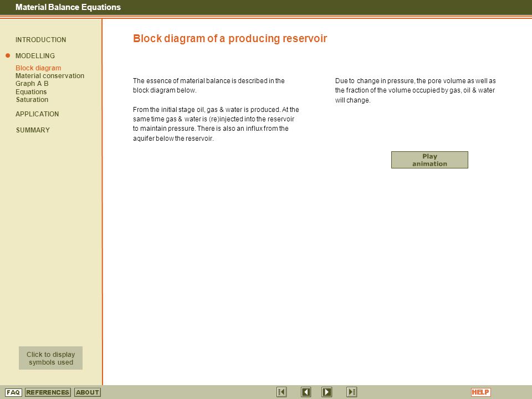Open the MODELLING section
This screenshot has height=399, width=532.
35,55
